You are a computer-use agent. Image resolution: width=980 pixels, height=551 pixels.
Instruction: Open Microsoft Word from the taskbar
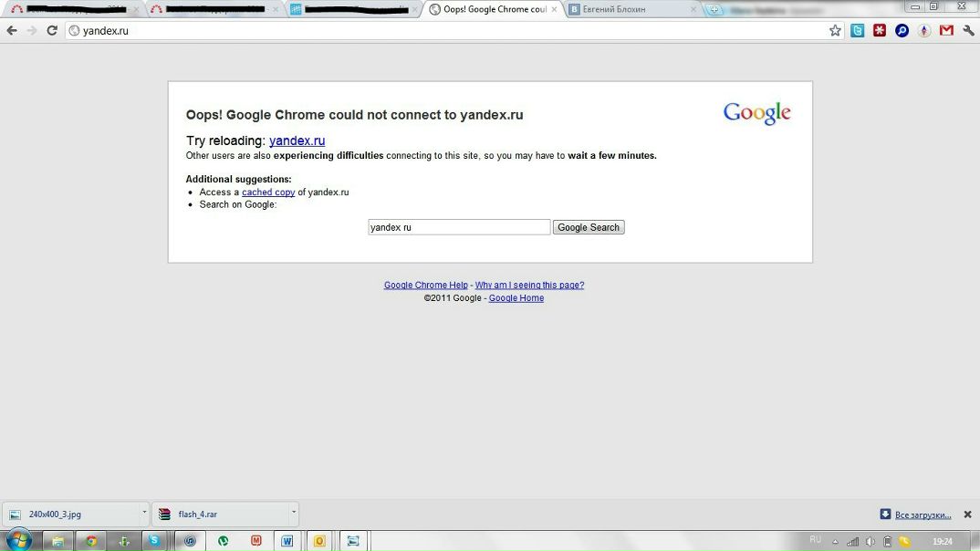tap(287, 541)
